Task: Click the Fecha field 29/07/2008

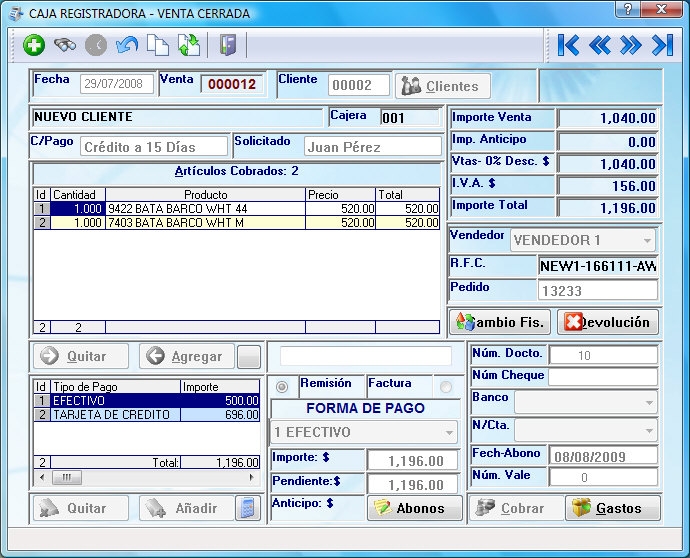Action: pos(117,84)
